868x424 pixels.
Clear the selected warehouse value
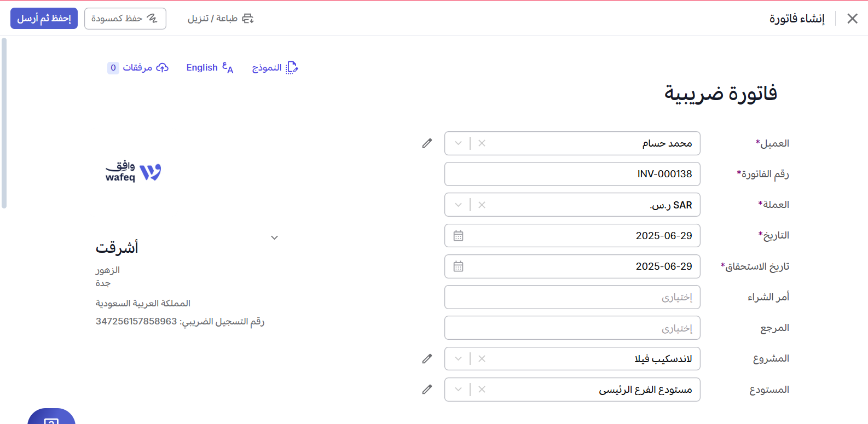(x=482, y=390)
